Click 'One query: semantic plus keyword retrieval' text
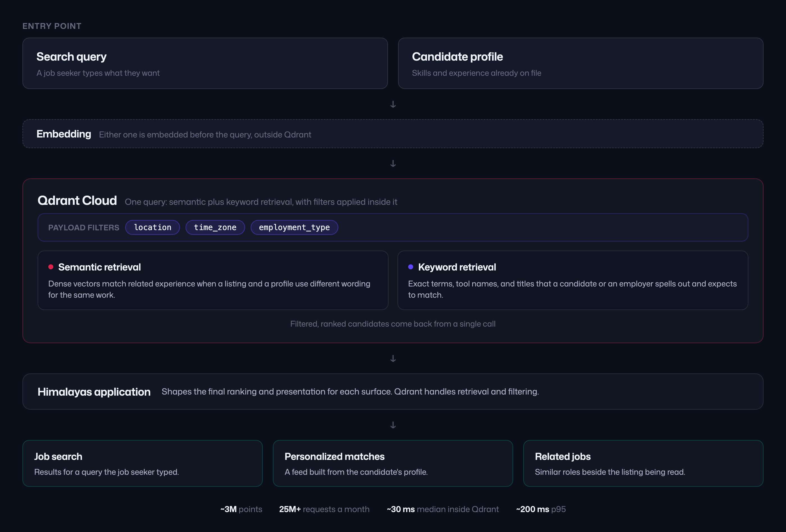The width and height of the screenshot is (786, 532). pos(261,202)
